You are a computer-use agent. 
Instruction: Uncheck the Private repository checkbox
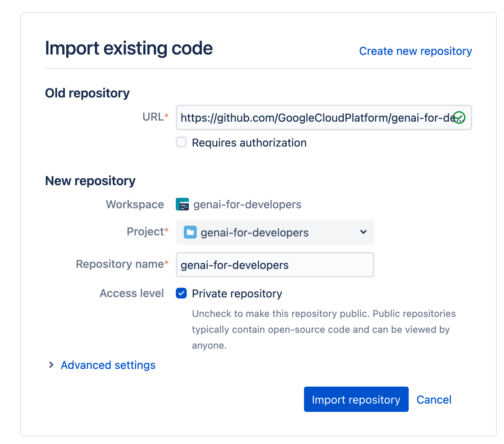181,293
